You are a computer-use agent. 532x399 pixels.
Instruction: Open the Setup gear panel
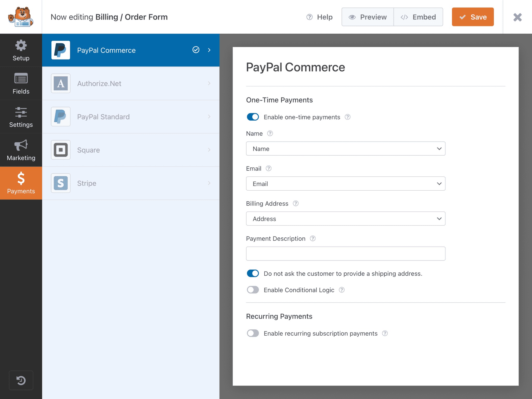click(x=21, y=50)
